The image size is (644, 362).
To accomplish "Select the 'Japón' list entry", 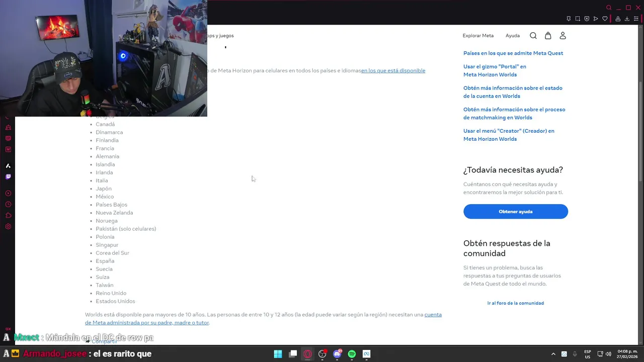I will pos(104,189).
